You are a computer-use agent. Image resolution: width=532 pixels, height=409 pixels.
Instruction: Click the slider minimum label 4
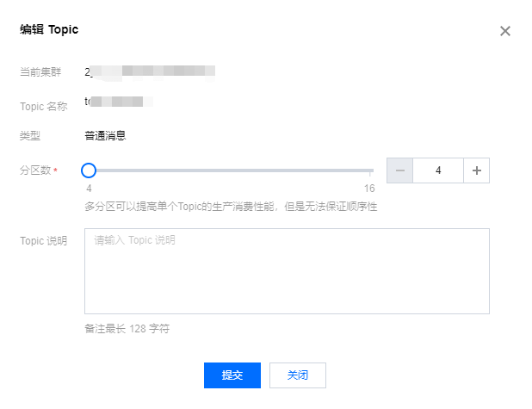(x=89, y=189)
